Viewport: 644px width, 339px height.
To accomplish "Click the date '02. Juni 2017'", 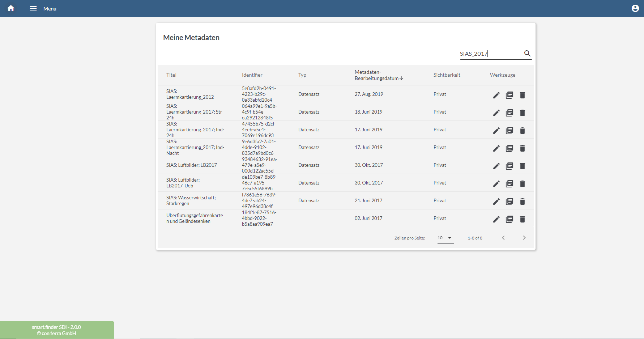I will pyautogui.click(x=368, y=218).
